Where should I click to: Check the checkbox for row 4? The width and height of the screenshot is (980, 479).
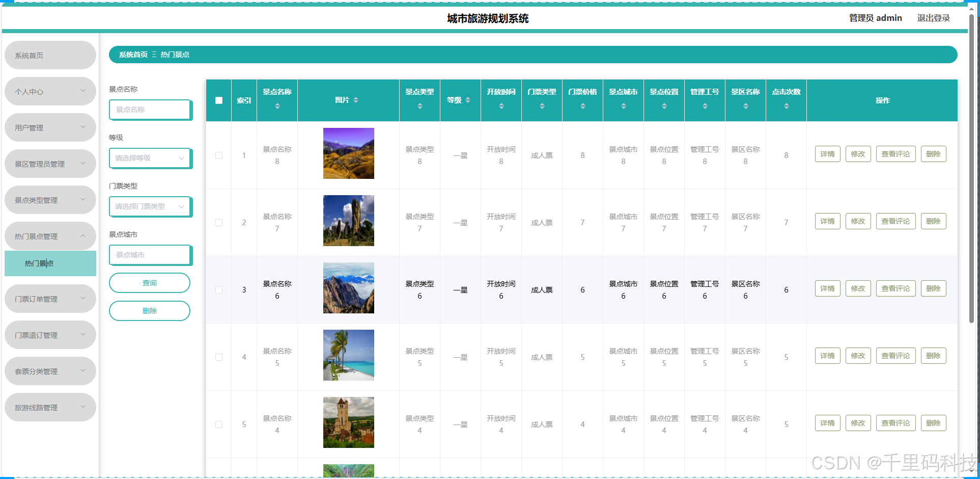click(219, 357)
